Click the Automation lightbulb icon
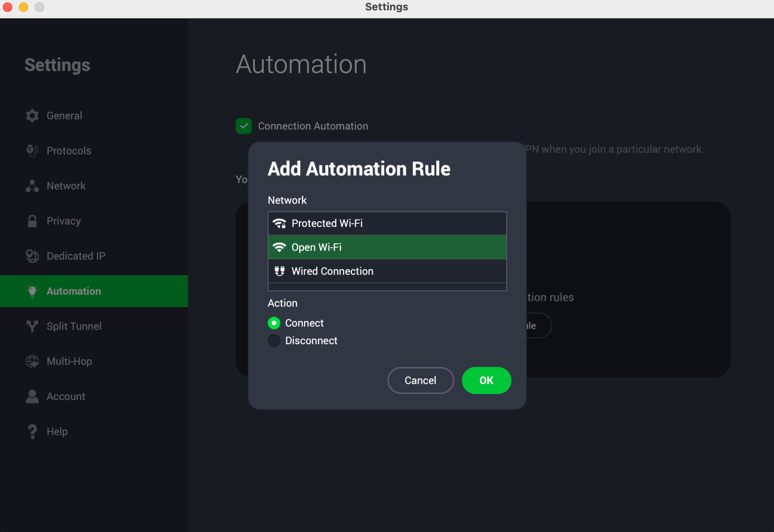 tap(32, 291)
